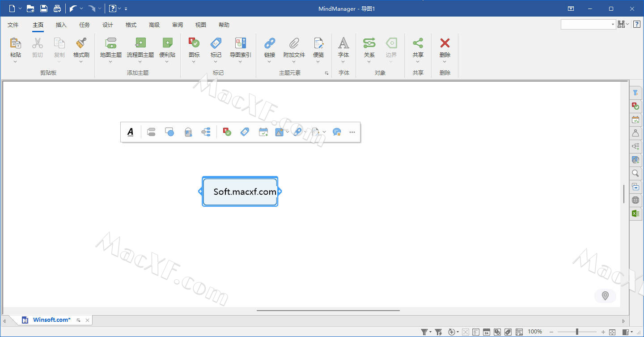644x337 pixels.
Task: Add task info with floating calendar icon
Action: click(x=263, y=132)
